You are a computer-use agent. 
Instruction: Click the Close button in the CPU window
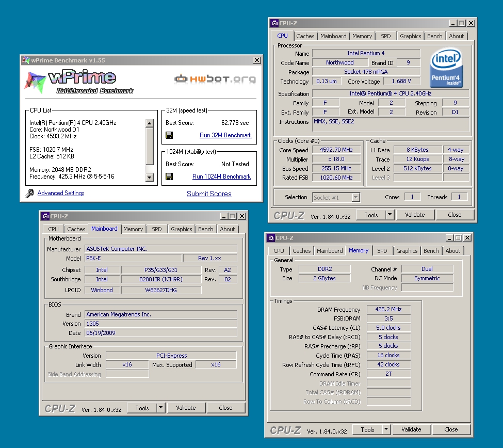point(455,215)
